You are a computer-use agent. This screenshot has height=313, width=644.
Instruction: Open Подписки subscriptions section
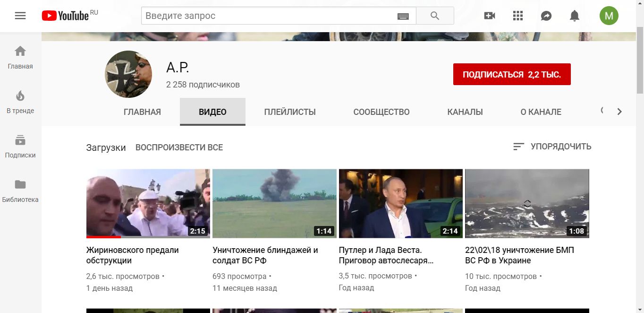click(x=20, y=147)
